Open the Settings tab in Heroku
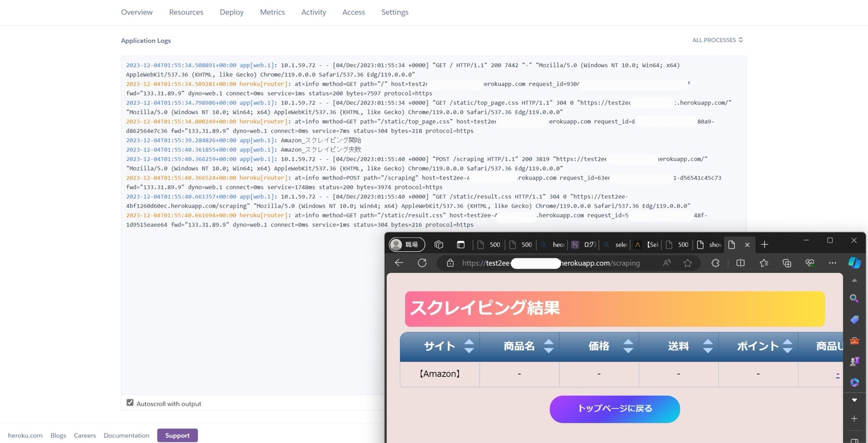Screen dimensions: 868x443 pyautogui.click(x=395, y=12)
